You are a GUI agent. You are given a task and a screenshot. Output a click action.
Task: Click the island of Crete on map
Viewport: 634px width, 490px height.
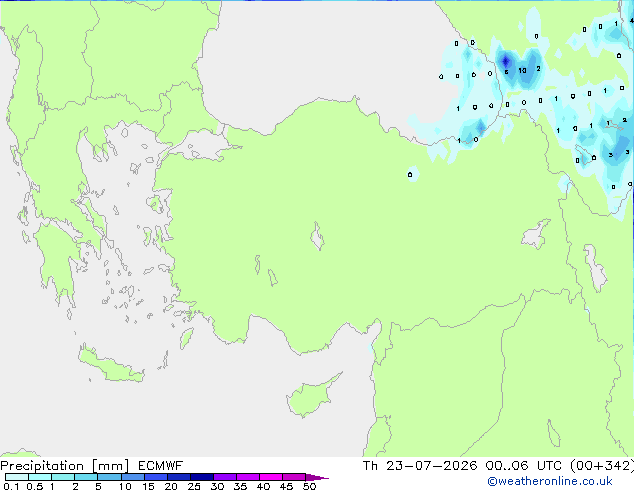[x=111, y=365]
